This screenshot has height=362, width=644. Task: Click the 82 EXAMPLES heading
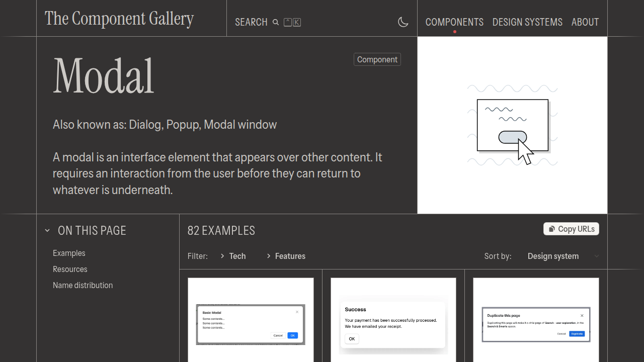pos(221,230)
